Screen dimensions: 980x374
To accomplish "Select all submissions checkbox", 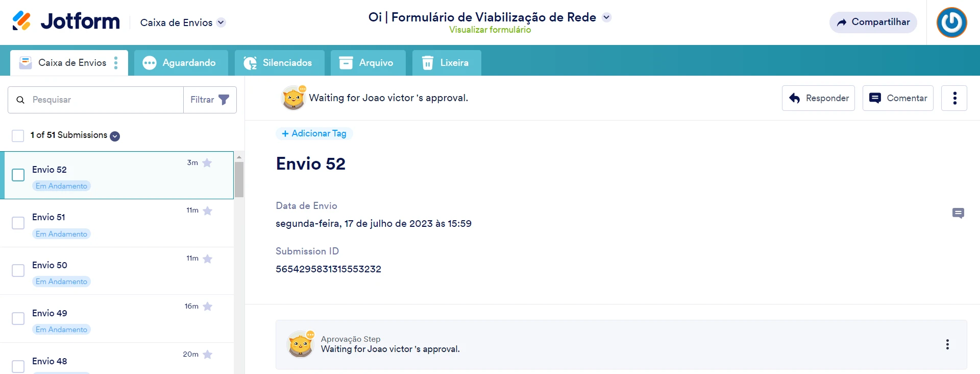I will 18,136.
